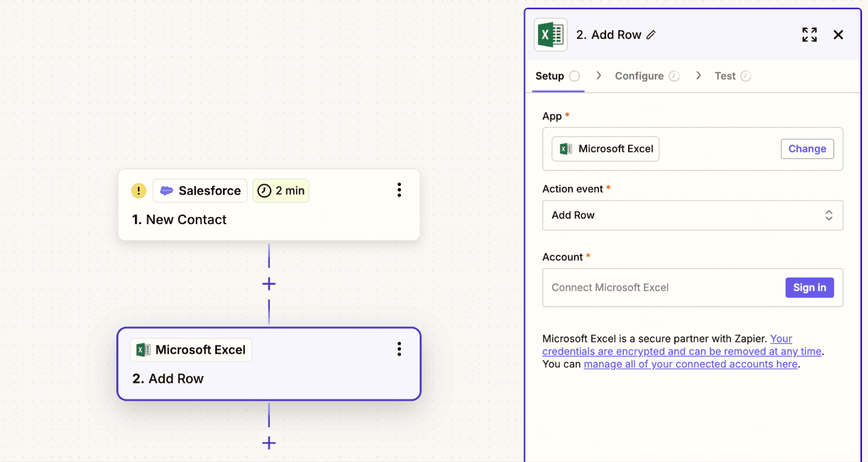Click the Configure tab status icon
The width and height of the screenshot is (868, 462).
tap(674, 76)
